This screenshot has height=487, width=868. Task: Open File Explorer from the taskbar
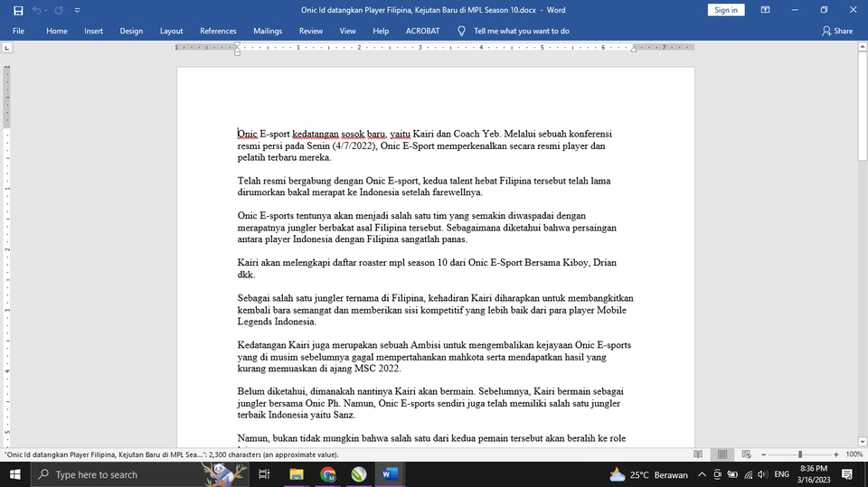coord(297,474)
